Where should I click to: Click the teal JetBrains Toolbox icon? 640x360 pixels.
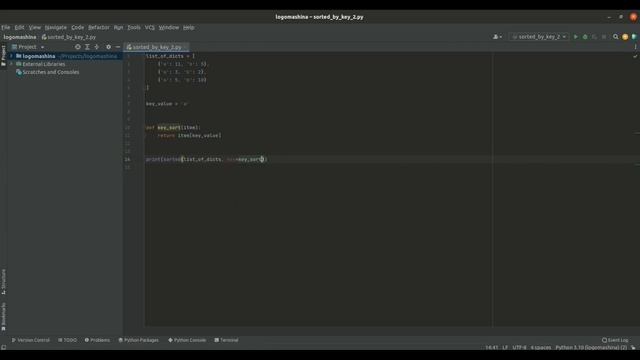[634, 37]
